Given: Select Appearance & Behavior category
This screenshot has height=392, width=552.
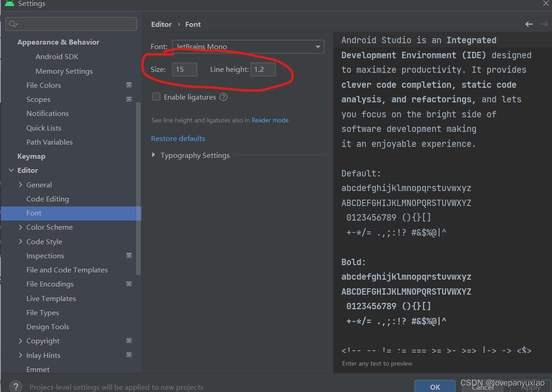Looking at the screenshot, I should (x=58, y=42).
